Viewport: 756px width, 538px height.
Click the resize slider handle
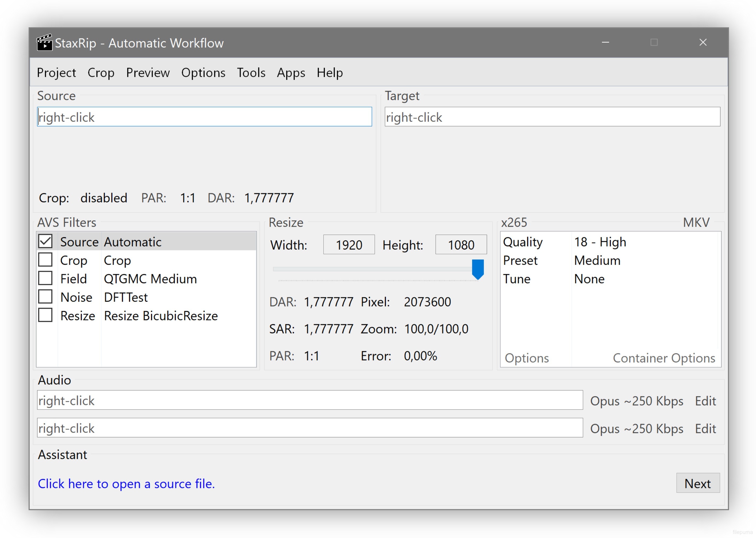(478, 268)
